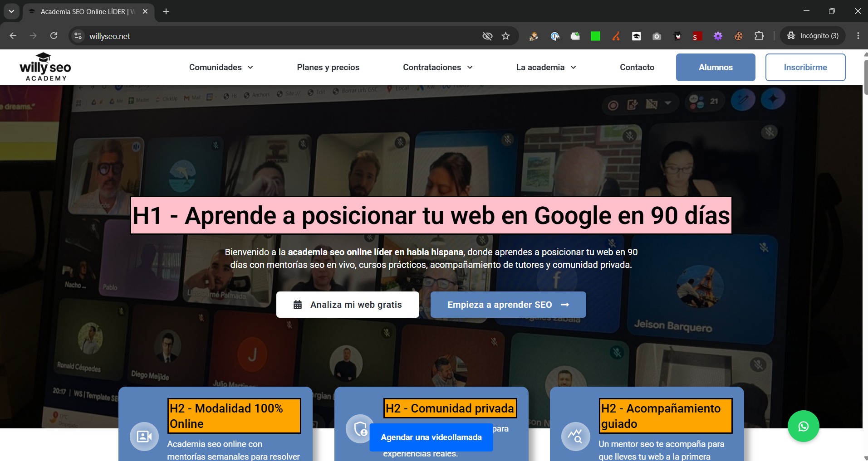Screen dimensions: 868x461
Task: Click the solid green square extension
Action: point(595,36)
